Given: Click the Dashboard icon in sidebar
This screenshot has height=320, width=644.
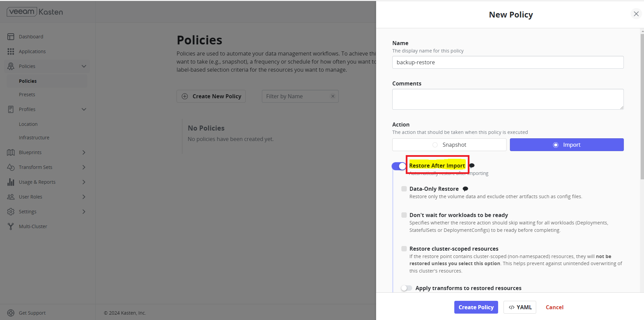Looking at the screenshot, I should [11, 37].
